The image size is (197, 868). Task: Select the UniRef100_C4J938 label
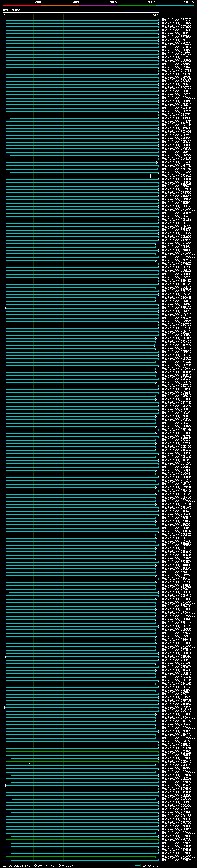(x=177, y=118)
